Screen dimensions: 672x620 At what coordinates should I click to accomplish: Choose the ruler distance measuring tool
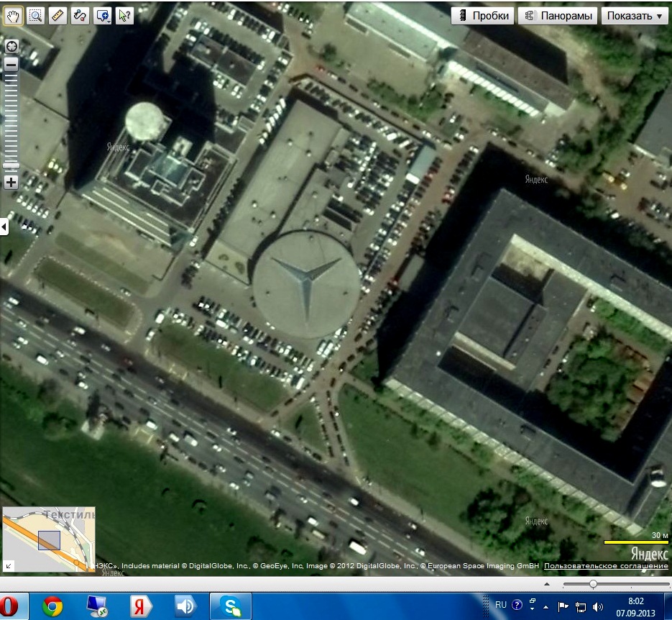pos(57,16)
